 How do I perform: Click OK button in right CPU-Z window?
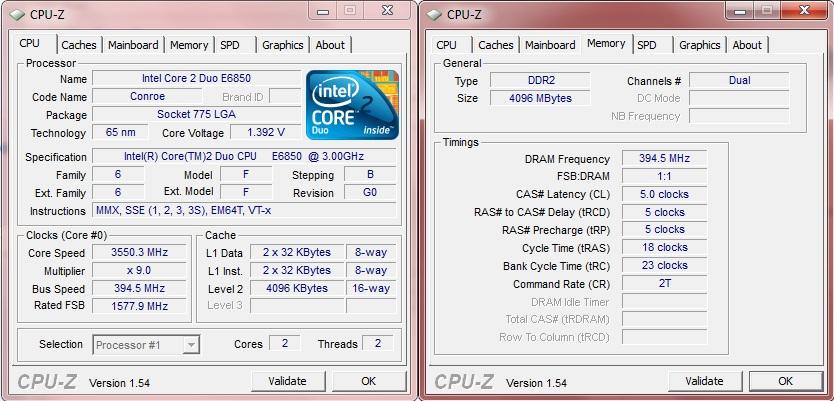coord(786,381)
